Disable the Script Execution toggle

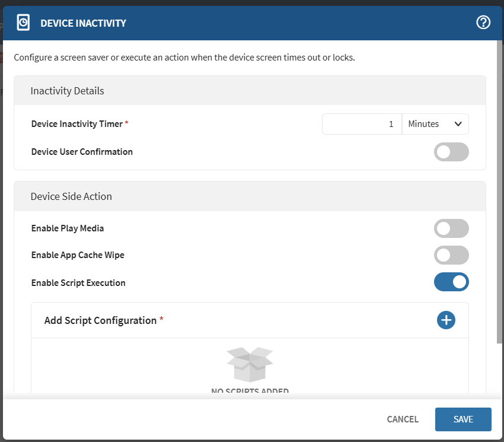click(451, 282)
